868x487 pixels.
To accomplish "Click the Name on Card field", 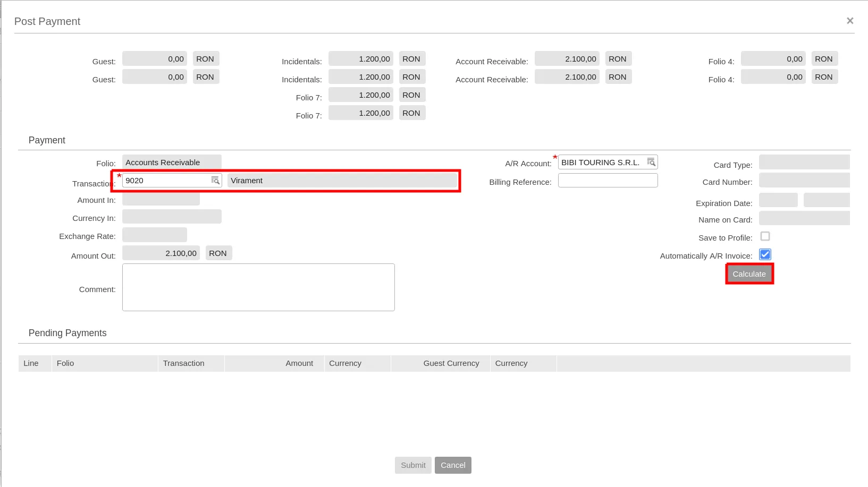I will tap(804, 218).
